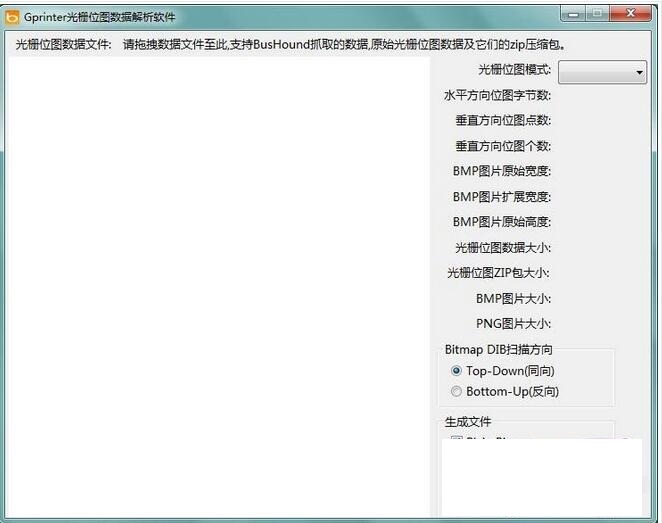Screen dimensions: 662x523
Task: Click the 生成文件 group heading
Action: click(x=468, y=422)
